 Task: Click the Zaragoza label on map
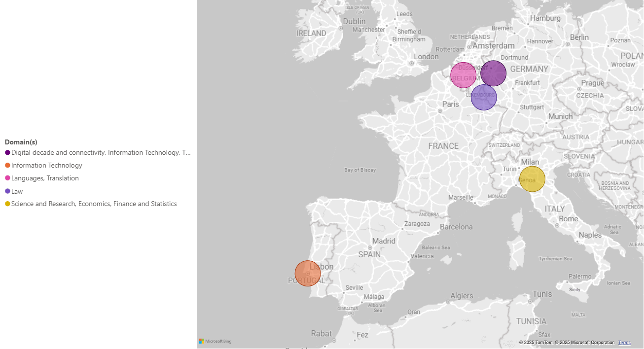(417, 224)
